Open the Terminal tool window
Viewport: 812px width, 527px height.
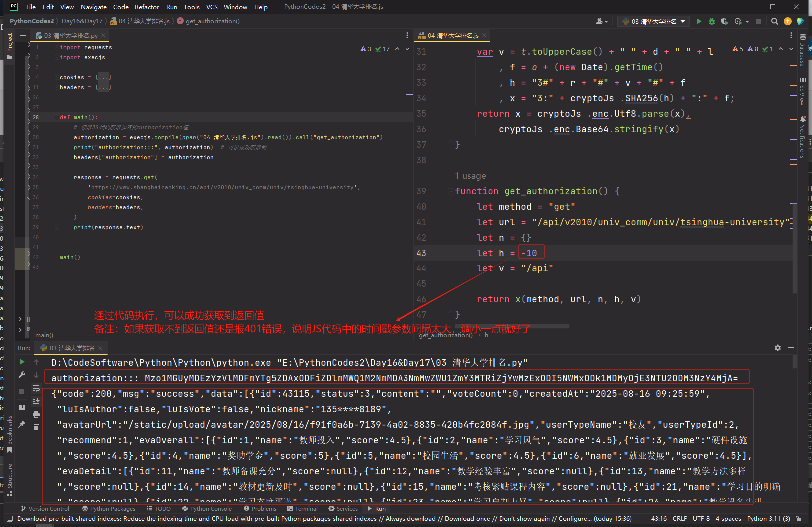point(302,509)
